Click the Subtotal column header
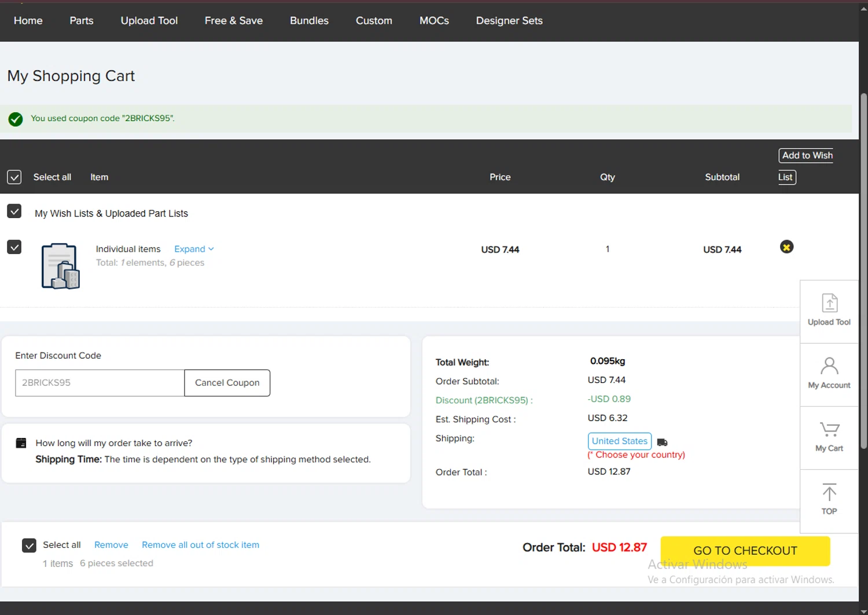The width and height of the screenshot is (868, 615). 722,177
